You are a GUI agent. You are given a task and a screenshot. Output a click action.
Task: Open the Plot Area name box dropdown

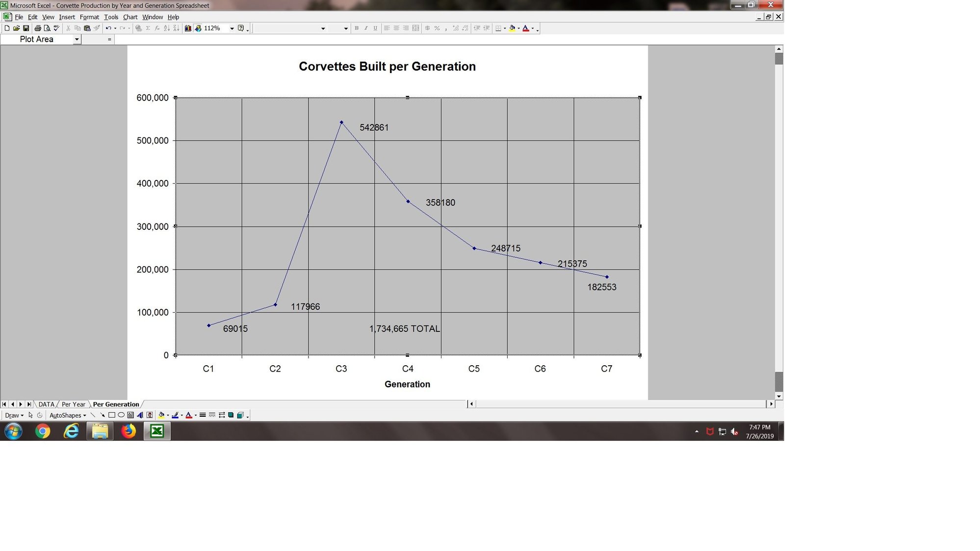tap(77, 39)
